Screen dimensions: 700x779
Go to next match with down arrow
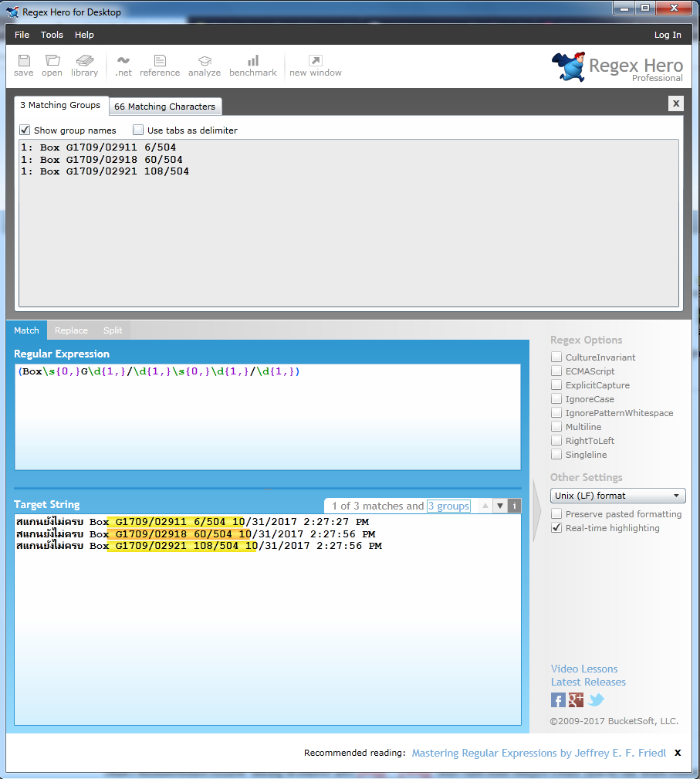tap(500, 506)
